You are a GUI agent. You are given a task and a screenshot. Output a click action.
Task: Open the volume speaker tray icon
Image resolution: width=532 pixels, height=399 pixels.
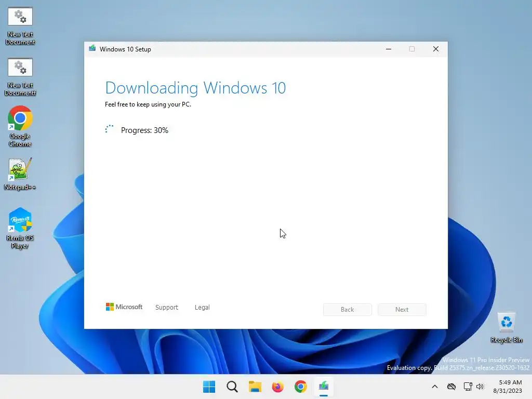click(x=480, y=387)
